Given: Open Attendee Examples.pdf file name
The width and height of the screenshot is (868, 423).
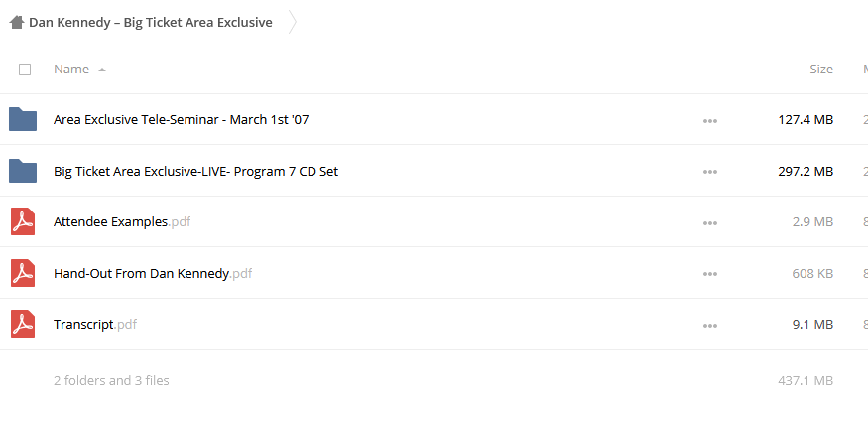Looking at the screenshot, I should coord(122,221).
